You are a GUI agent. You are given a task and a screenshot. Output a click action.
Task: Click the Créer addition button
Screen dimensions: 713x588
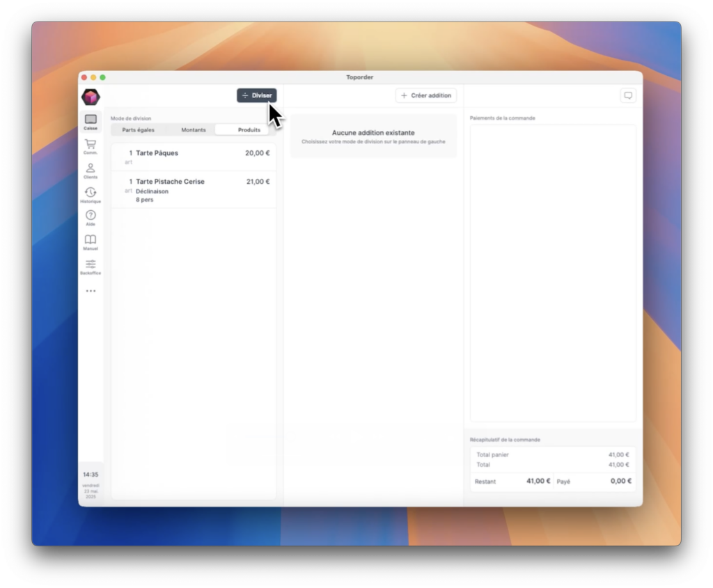tap(425, 95)
